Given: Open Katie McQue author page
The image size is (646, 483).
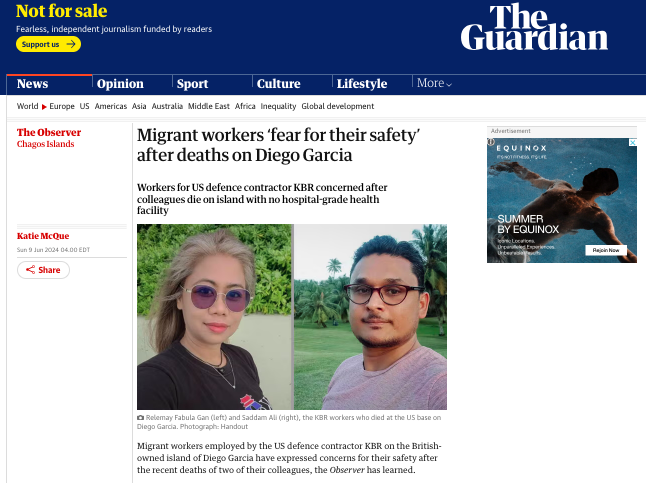Looking at the screenshot, I should point(43,236).
